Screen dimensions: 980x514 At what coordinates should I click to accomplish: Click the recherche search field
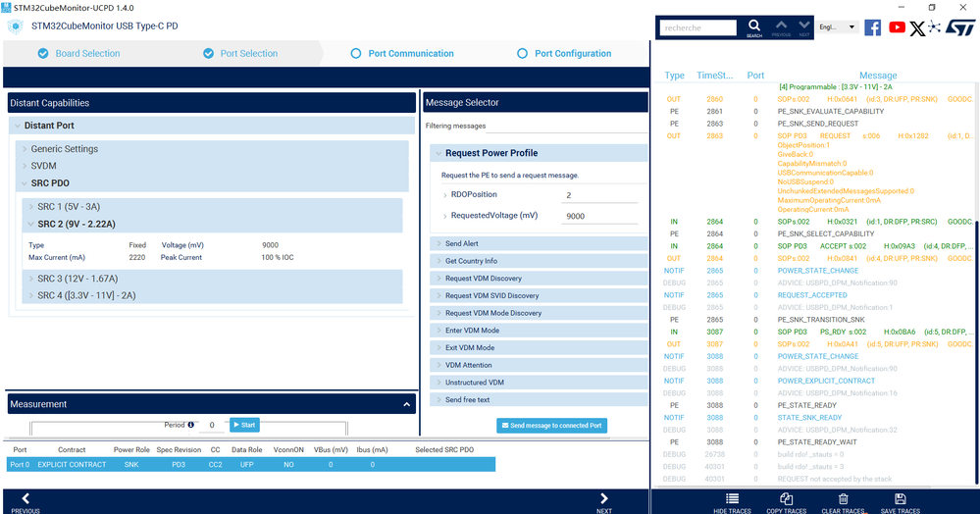698,28
